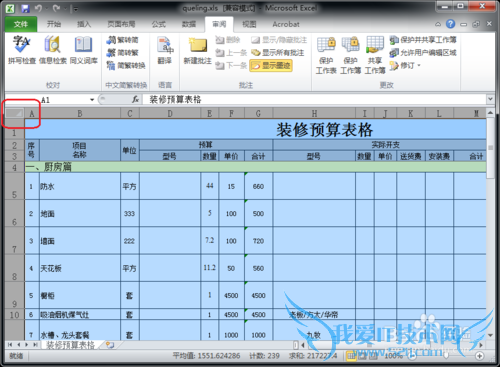Click the 一、厨房篇 section row
Screen dimensions: 500x367
click(x=255, y=167)
